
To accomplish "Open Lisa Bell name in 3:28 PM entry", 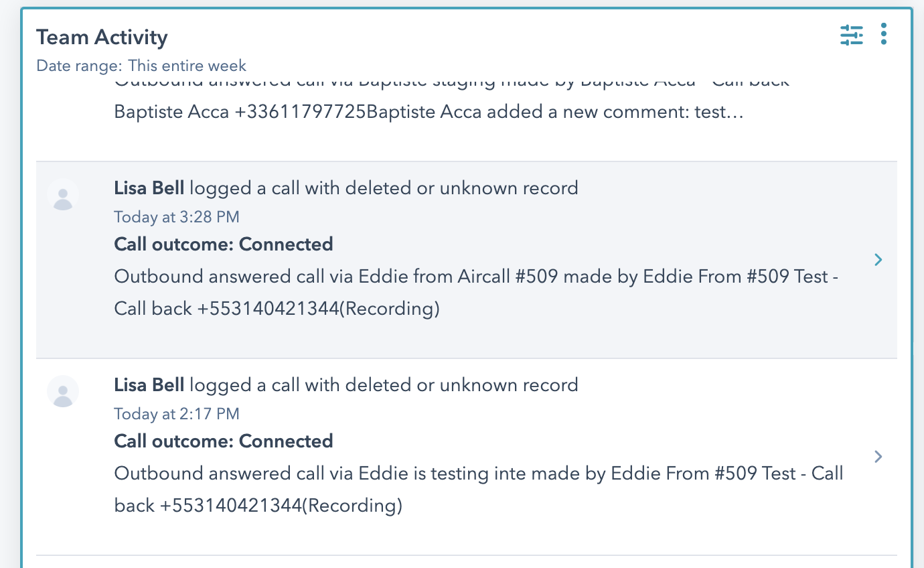I will click(x=149, y=188).
